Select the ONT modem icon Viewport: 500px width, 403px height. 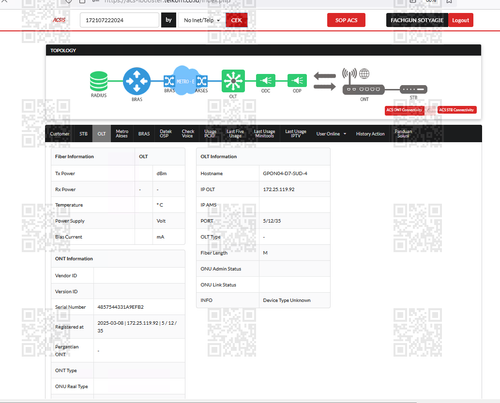364,89
